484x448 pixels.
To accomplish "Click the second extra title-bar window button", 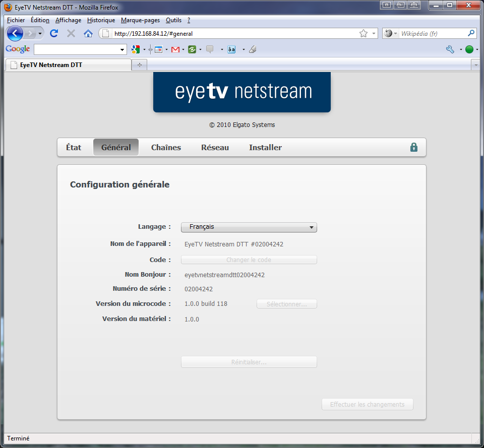I will pyautogui.click(x=401, y=5).
